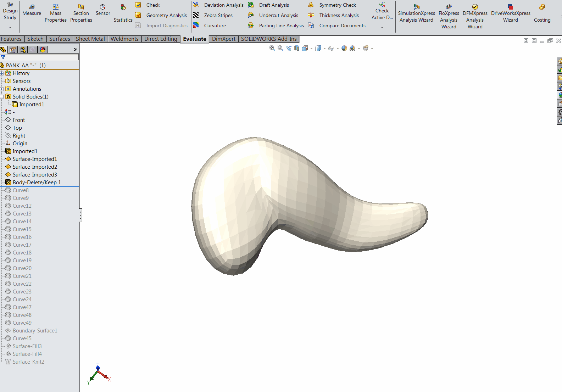This screenshot has height=392, width=562.
Task: Launch FloXpress Analysis Wizard
Action: coord(449,17)
